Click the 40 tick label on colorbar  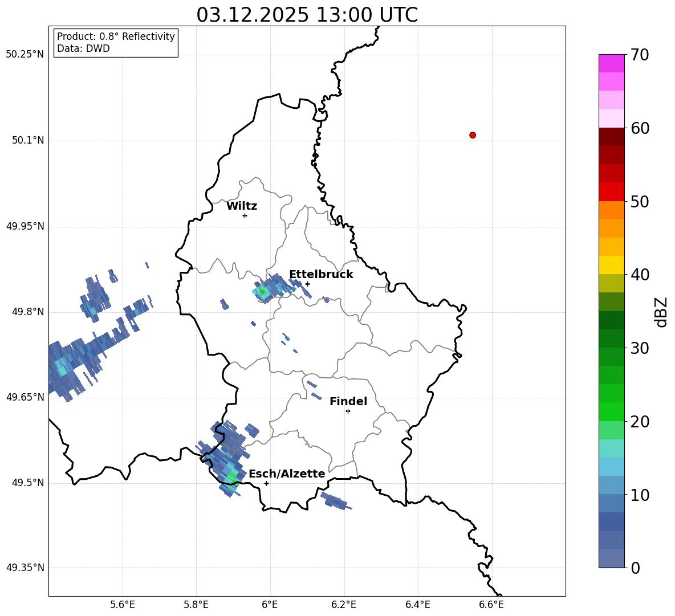pyautogui.click(x=640, y=275)
